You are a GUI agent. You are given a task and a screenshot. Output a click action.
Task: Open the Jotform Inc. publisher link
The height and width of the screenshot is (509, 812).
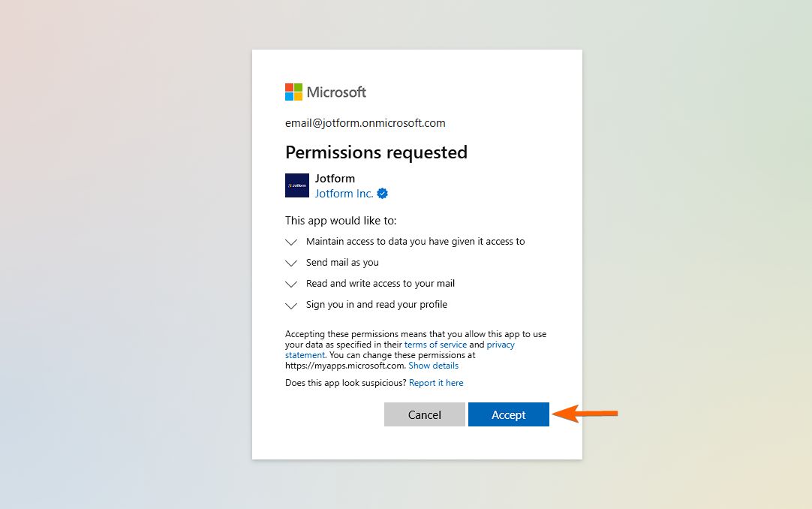click(344, 194)
